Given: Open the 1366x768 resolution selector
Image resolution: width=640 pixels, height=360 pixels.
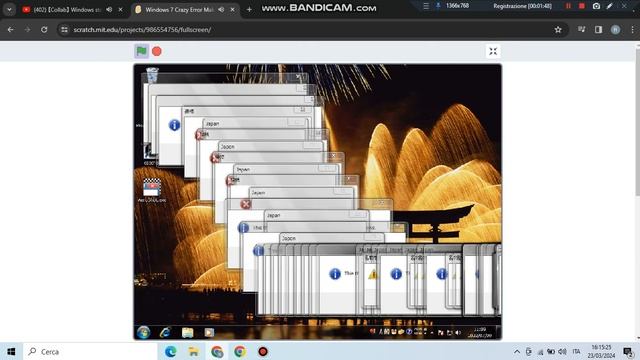Looking at the screenshot, I should click(457, 6).
